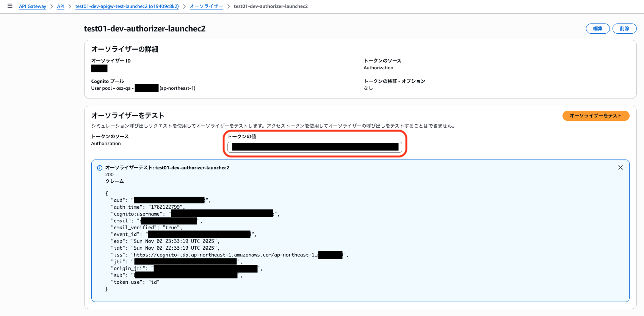Select the "token_use": "id" line
The width and height of the screenshot is (644, 316).
click(135, 282)
